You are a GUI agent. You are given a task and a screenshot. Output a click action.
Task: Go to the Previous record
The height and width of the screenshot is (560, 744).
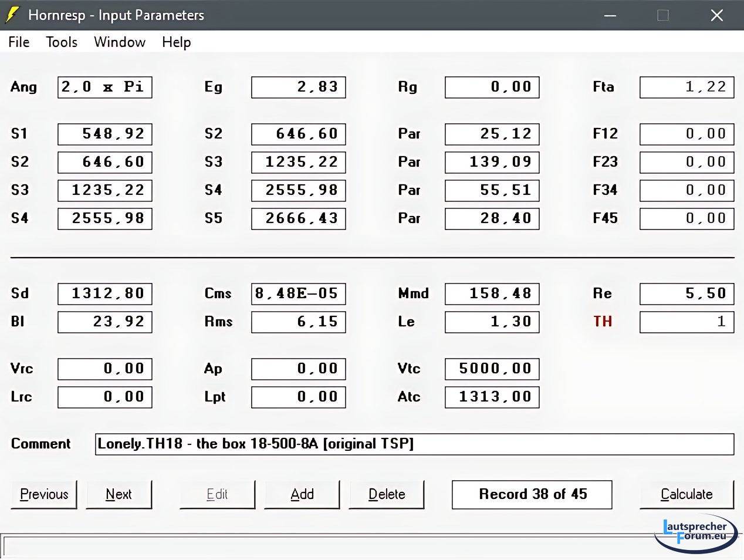[44, 494]
